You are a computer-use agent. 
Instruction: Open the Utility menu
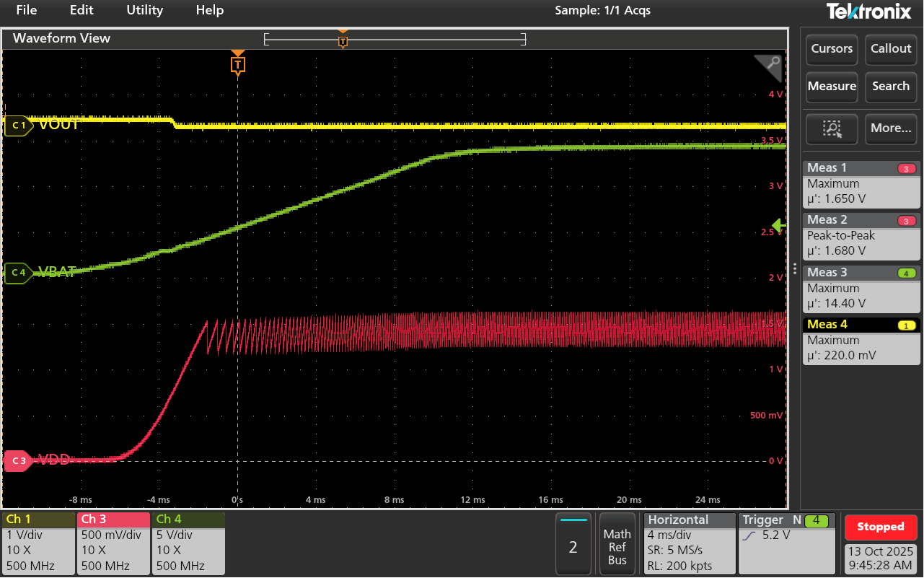[x=144, y=10]
